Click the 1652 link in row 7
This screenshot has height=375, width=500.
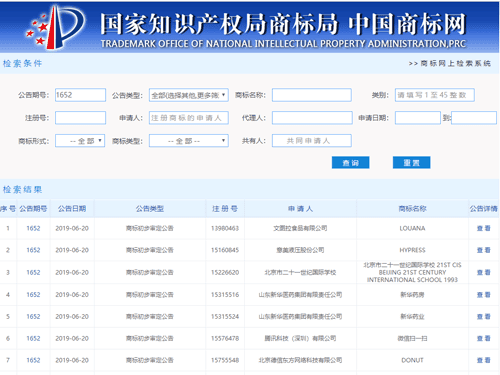[33, 360]
